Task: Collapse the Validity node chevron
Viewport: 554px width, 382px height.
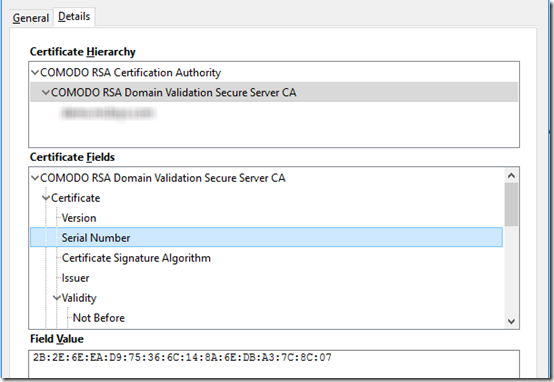Action: pos(57,298)
